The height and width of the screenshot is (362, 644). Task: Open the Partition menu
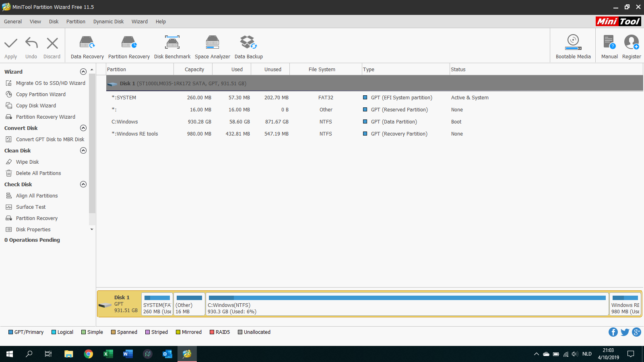[x=76, y=22]
